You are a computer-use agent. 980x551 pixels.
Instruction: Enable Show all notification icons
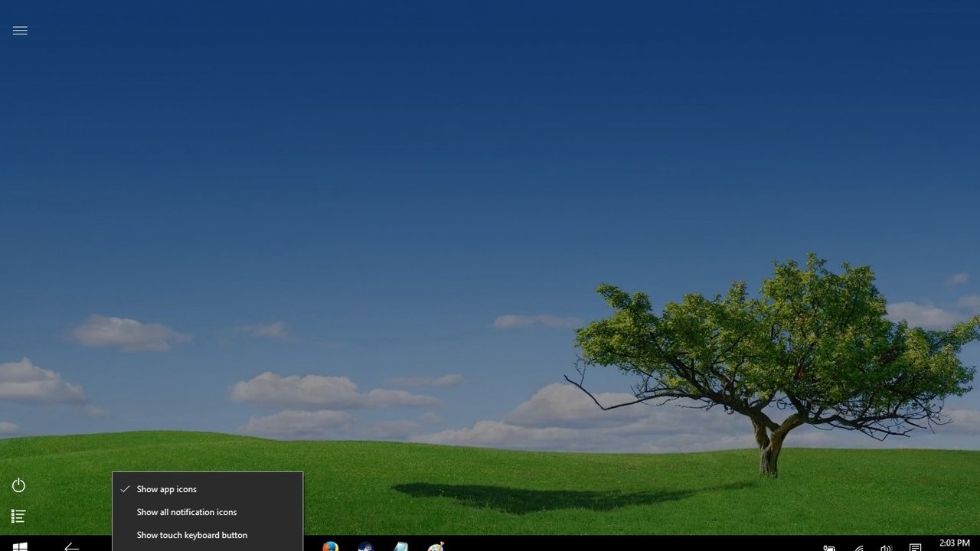187,512
